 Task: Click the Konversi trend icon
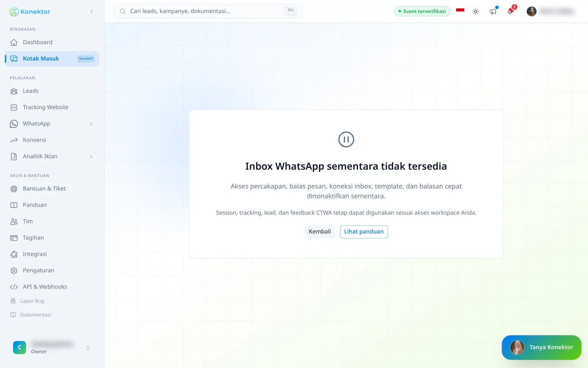click(14, 140)
